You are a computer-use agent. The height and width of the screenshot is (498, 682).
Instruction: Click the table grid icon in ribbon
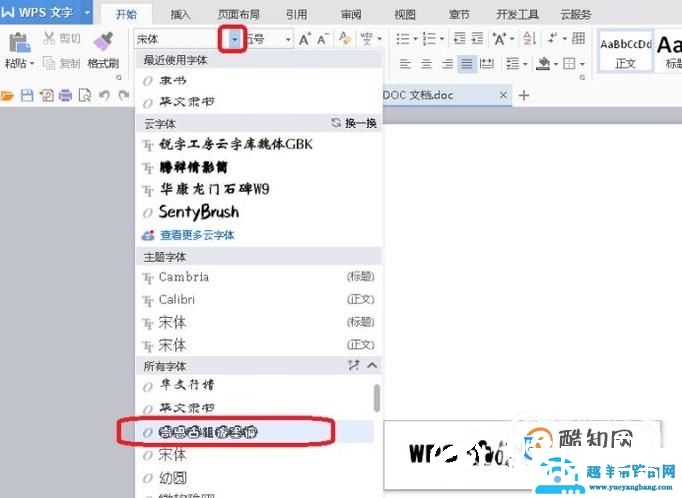click(578, 38)
